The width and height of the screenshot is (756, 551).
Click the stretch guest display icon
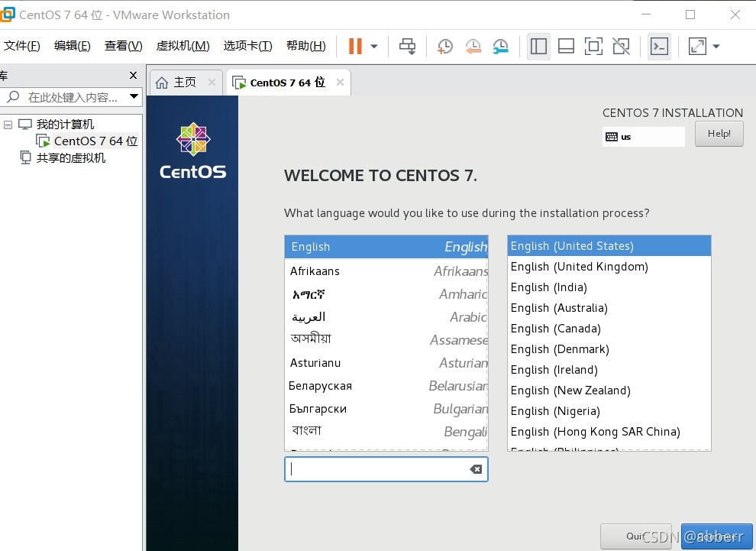697,47
